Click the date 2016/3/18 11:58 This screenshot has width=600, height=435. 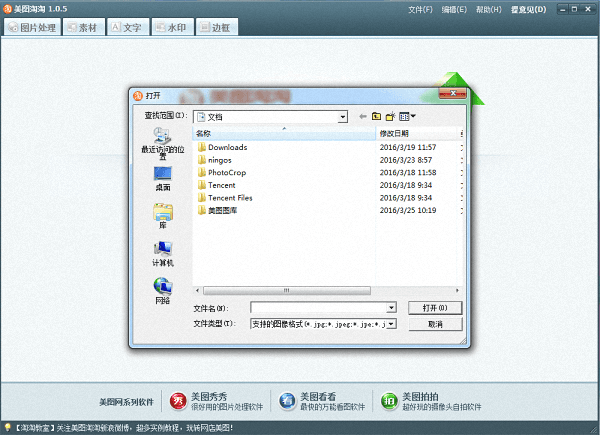pos(408,173)
